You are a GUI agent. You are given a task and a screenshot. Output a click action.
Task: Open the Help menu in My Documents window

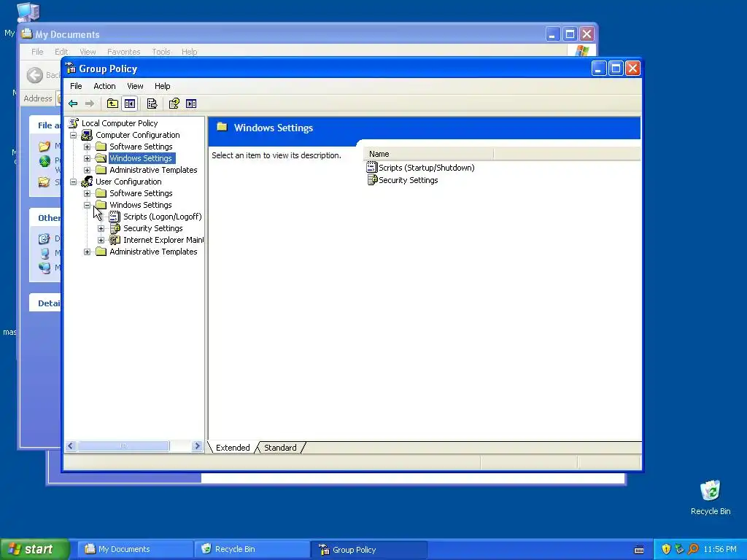pyautogui.click(x=189, y=52)
